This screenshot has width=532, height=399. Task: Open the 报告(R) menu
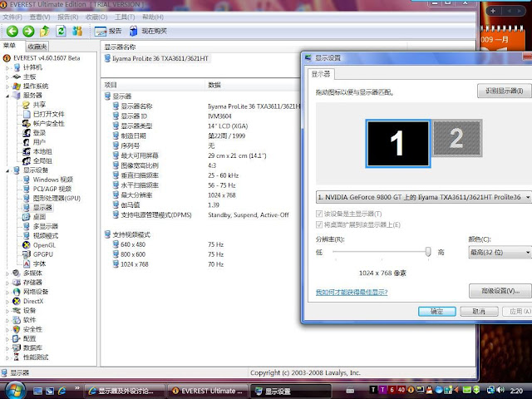pyautogui.click(x=68, y=17)
